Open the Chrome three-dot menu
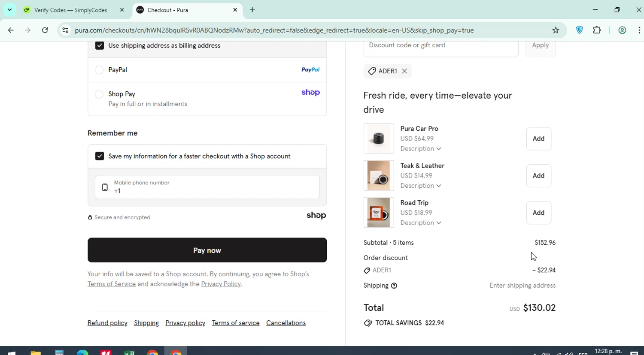Viewport: 644px width, 355px height. point(639,30)
